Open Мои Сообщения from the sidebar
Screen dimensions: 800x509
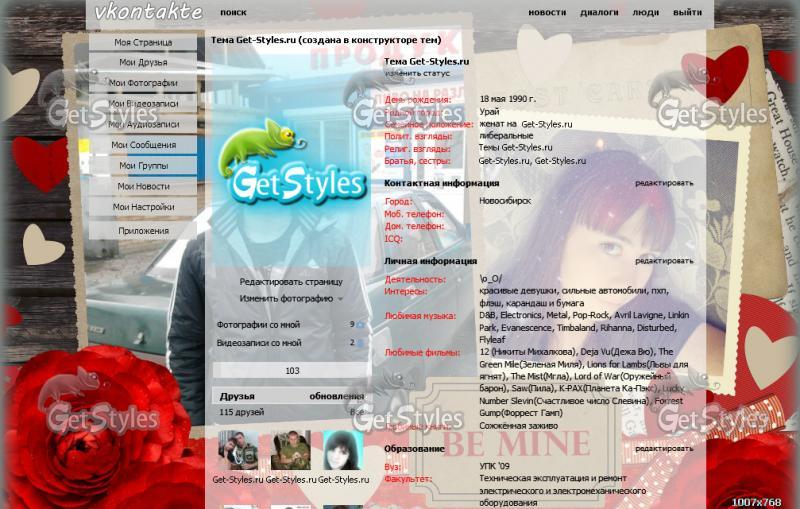click(142, 145)
